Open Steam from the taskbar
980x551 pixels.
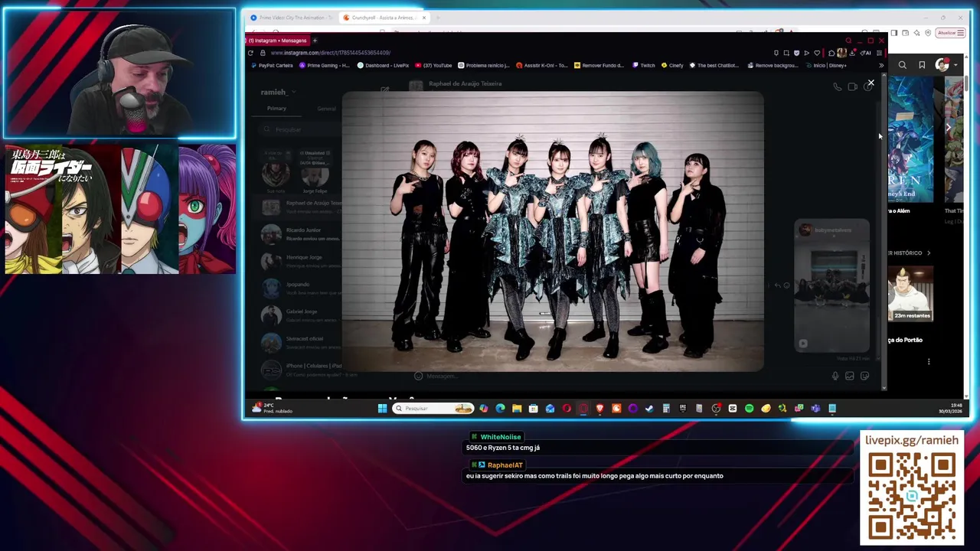coord(649,409)
